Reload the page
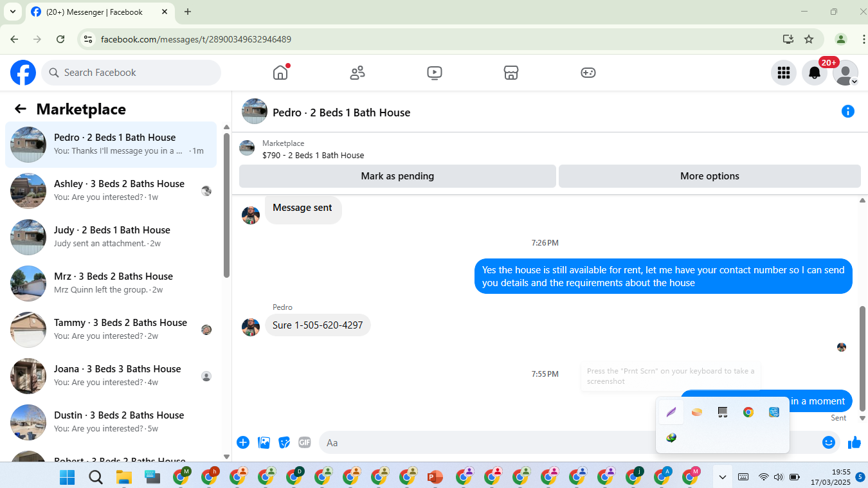This screenshot has height=488, width=868. coord(60,39)
